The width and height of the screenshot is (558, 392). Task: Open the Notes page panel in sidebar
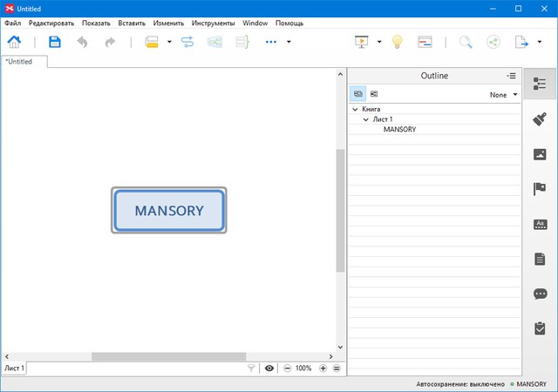[x=540, y=259]
